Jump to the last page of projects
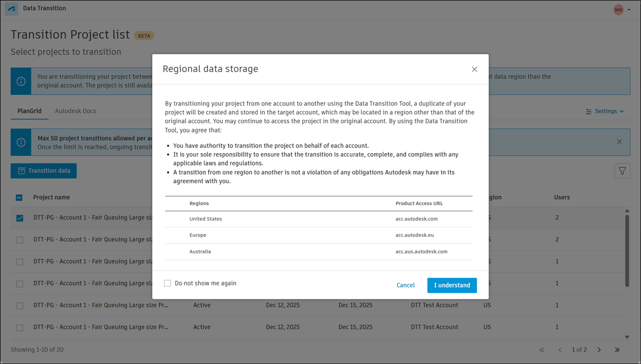 tap(617, 350)
